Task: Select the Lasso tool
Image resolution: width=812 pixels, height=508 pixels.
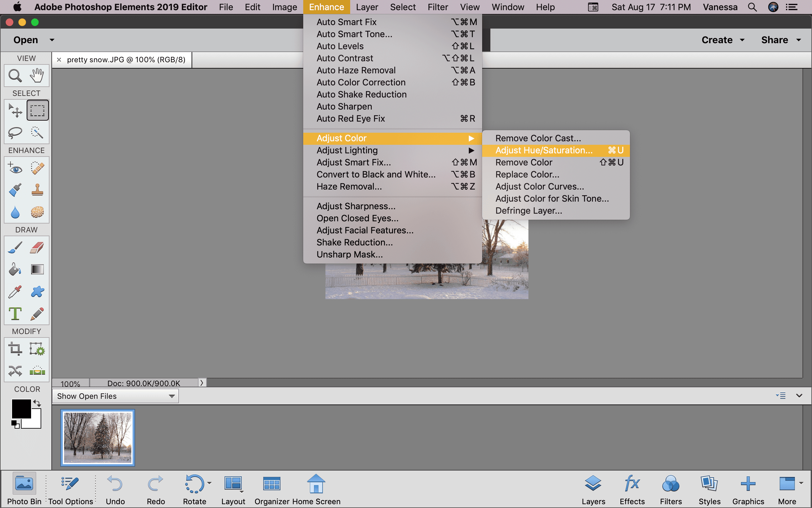Action: click(x=15, y=133)
